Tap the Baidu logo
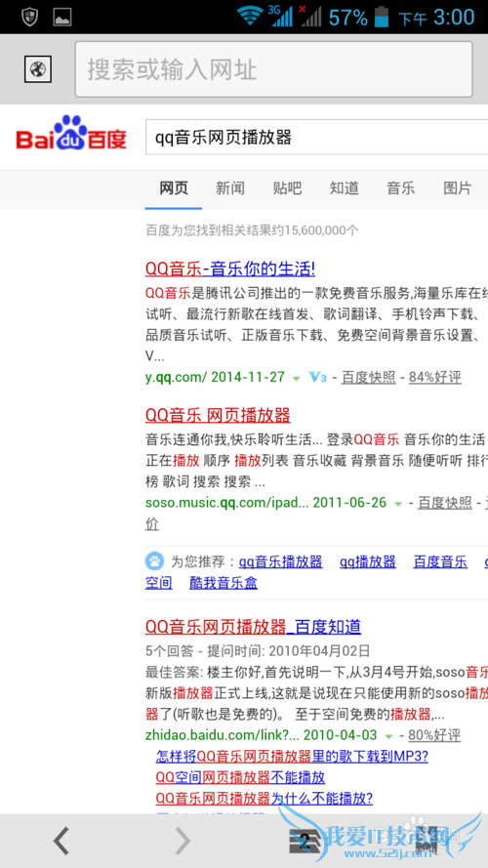The width and height of the screenshot is (488, 868). click(x=71, y=133)
